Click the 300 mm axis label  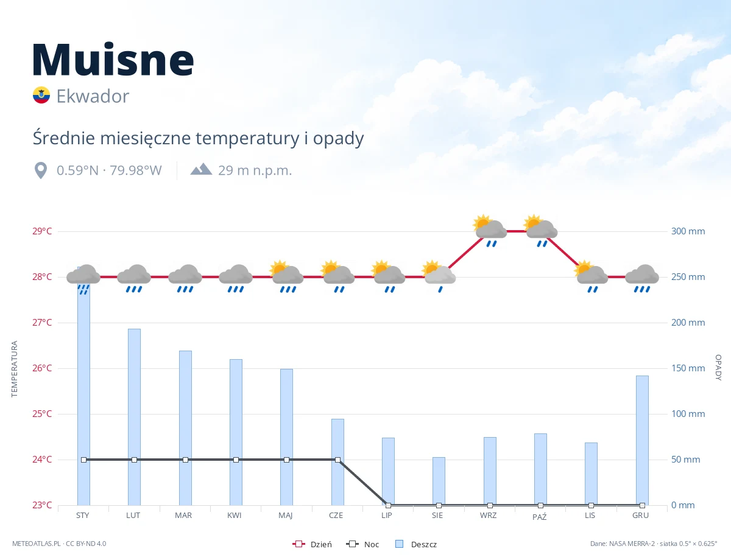688,231
